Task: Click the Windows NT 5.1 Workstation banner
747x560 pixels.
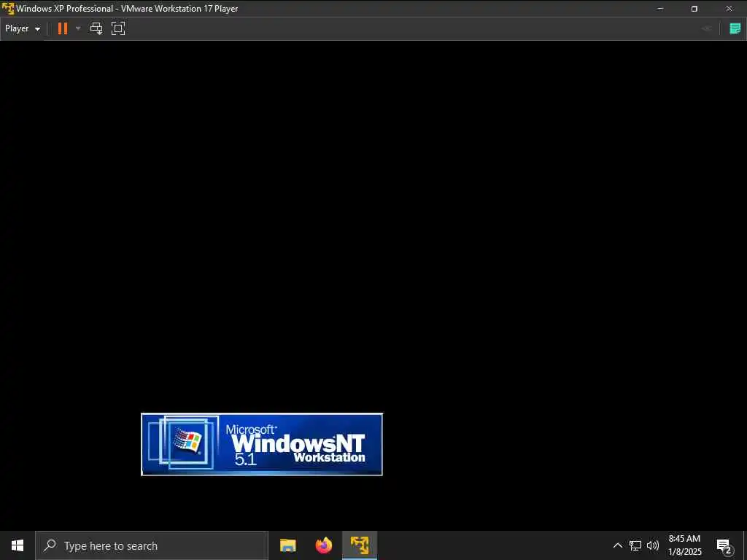Action: point(262,444)
